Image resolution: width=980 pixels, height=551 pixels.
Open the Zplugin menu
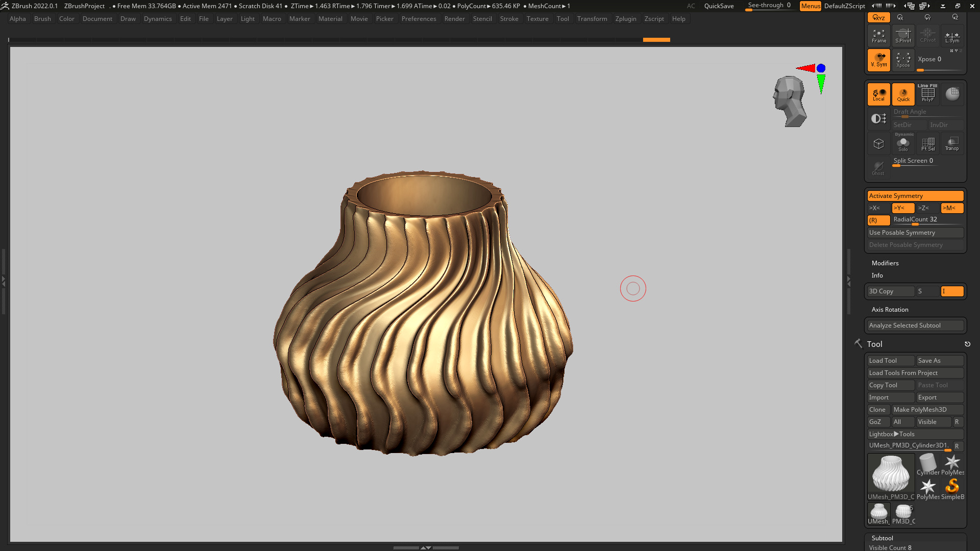(x=626, y=19)
